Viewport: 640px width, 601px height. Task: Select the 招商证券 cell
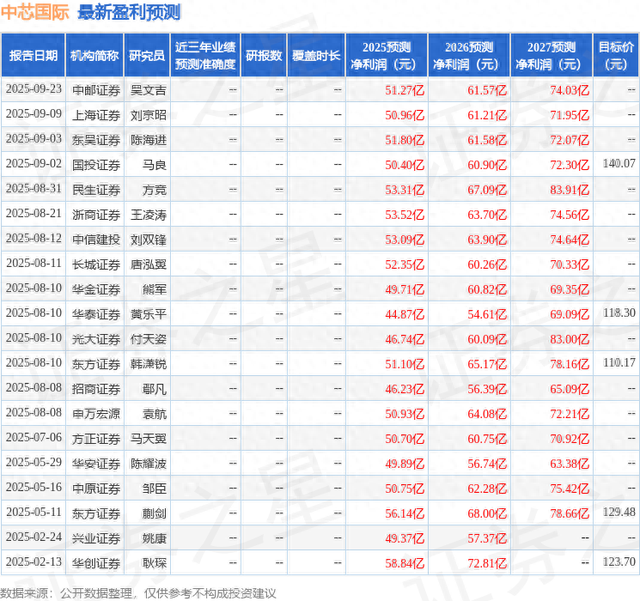[96, 389]
